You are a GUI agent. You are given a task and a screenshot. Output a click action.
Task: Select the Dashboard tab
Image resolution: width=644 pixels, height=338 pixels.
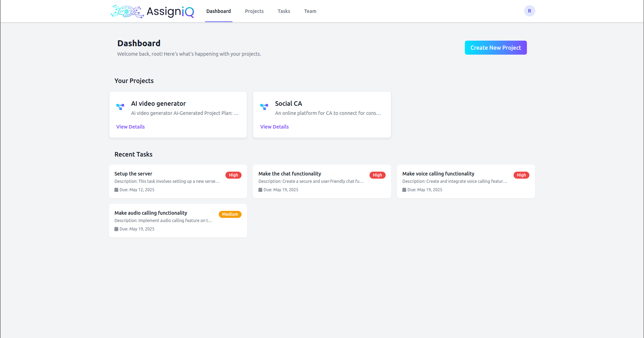pos(219,11)
